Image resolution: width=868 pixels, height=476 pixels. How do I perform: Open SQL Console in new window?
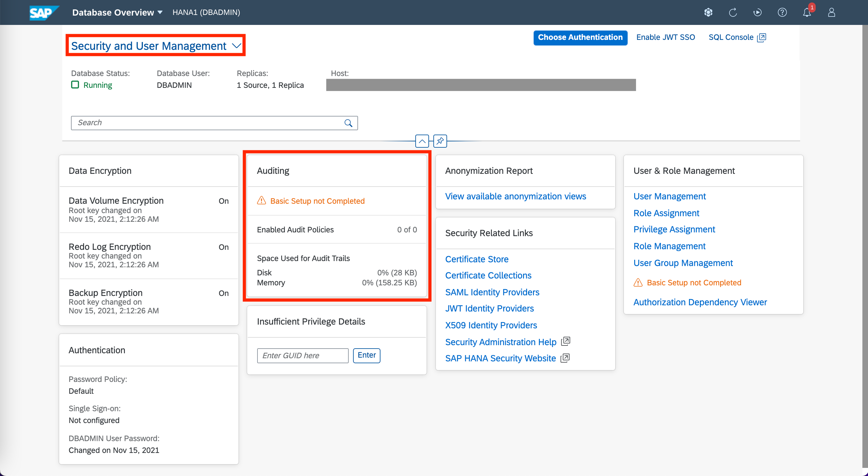pyautogui.click(x=737, y=37)
